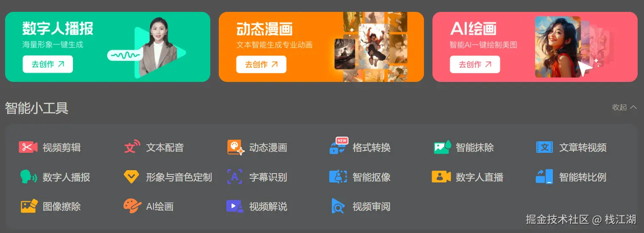This screenshot has width=644, height=233.
Task: Select the 文本配音 tool icon
Action: coord(132,147)
